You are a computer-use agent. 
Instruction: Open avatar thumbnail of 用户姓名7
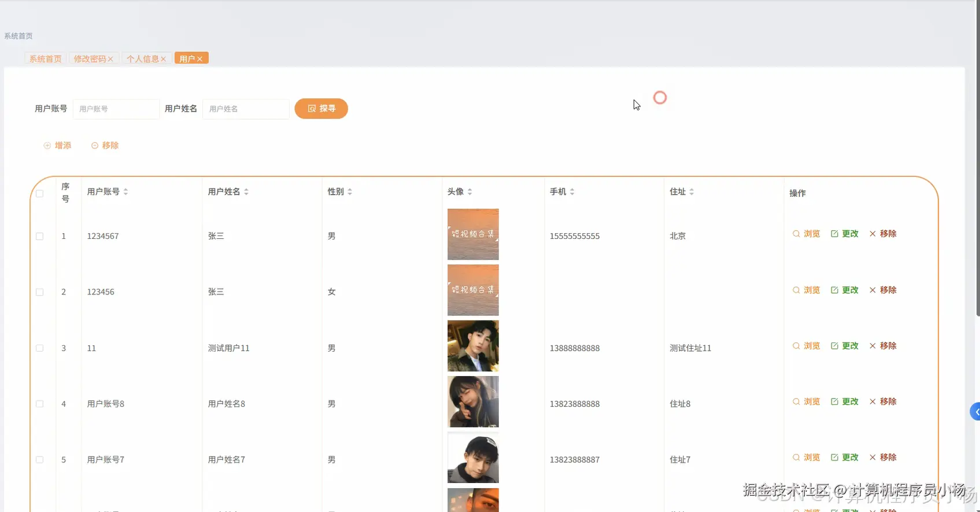[x=473, y=458]
